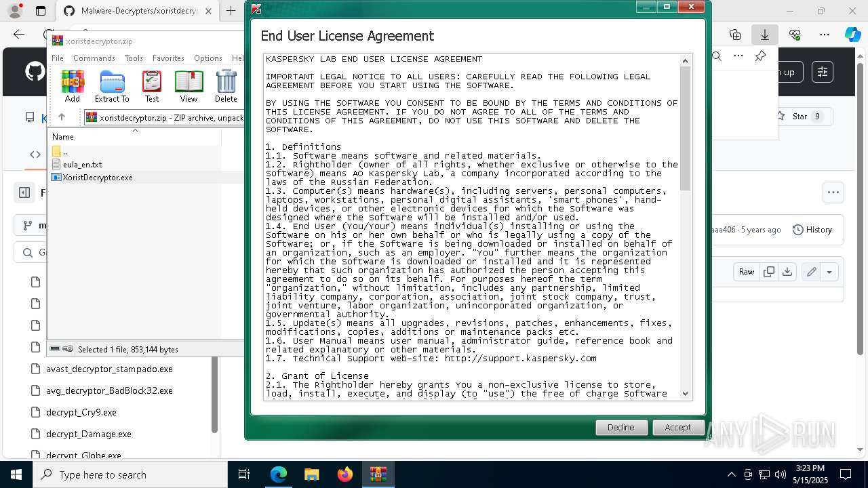Copy raw file contents icon
The width and height of the screenshot is (868, 488).
point(769,272)
